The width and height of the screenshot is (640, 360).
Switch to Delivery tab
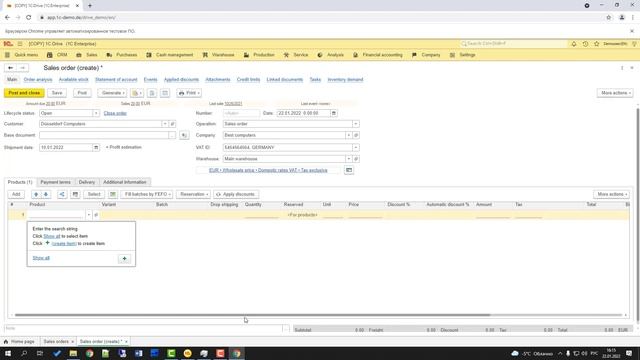click(87, 182)
